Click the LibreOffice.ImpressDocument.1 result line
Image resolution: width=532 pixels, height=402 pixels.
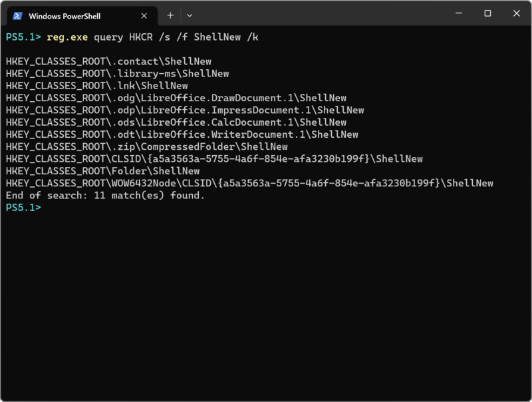point(184,110)
